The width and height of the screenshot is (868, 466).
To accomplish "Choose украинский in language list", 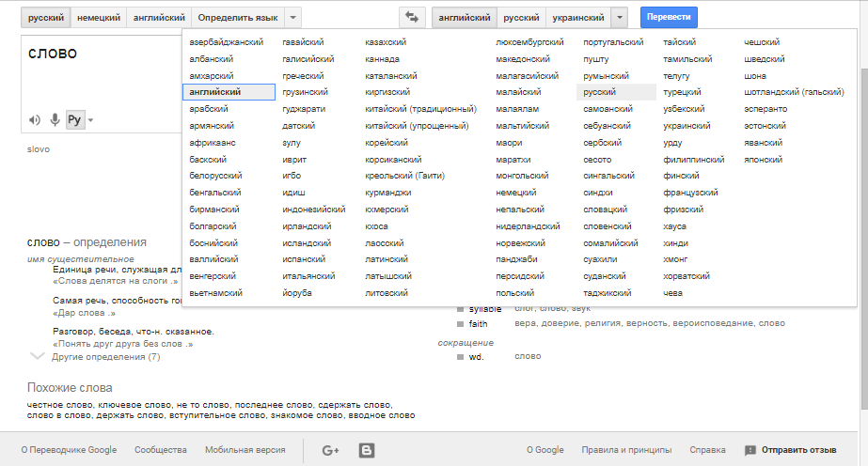I will (687, 126).
